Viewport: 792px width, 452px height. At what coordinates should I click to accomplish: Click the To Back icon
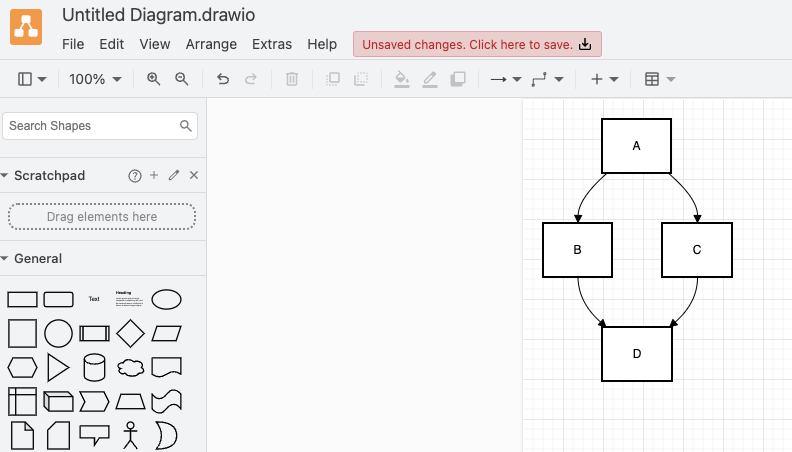click(361, 79)
